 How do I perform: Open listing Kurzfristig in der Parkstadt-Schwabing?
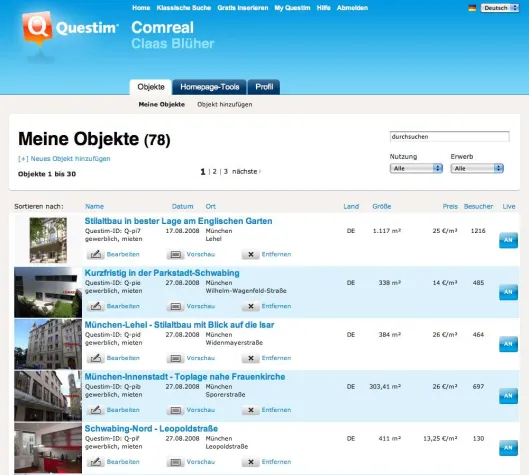(162, 273)
